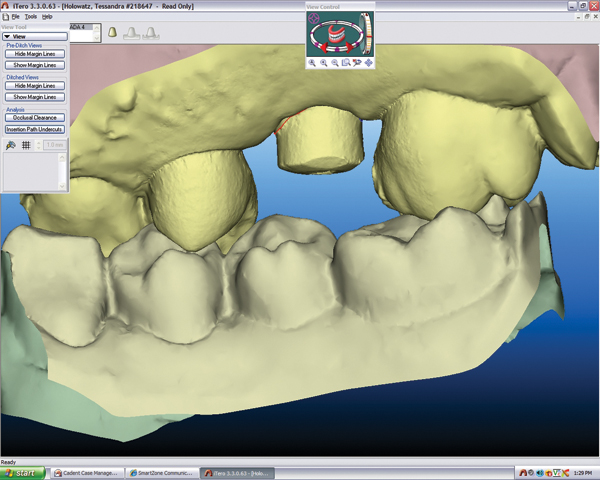Screen dimensions: 600x480
Task: Click the Occlusal Clearance button
Action: click(34, 117)
